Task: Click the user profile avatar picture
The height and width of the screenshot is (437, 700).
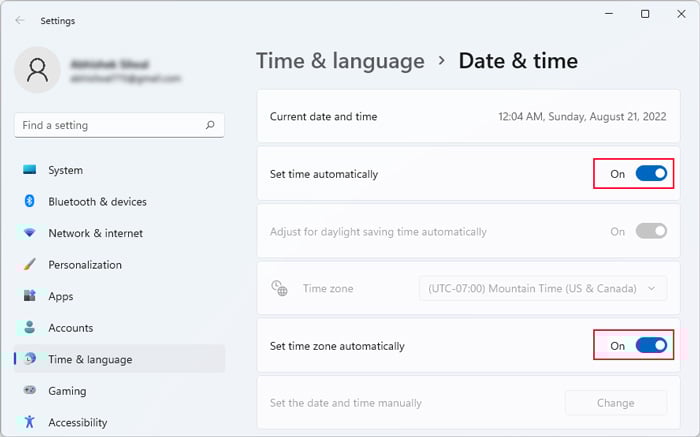Action: pyautogui.click(x=39, y=70)
